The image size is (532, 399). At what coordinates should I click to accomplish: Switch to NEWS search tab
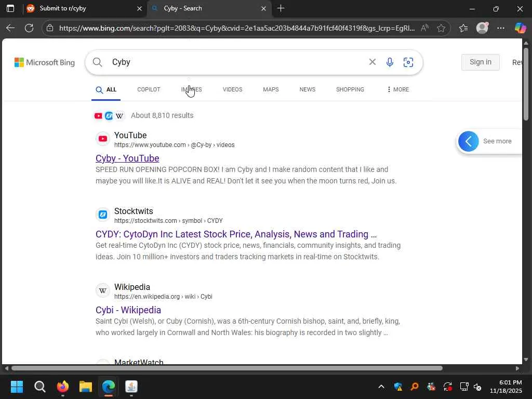308,89
